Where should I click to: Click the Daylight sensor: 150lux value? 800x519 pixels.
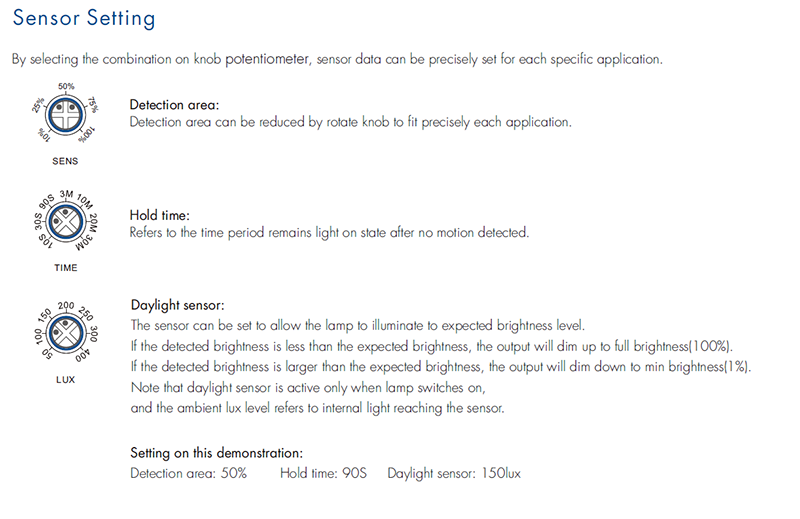[x=454, y=473]
